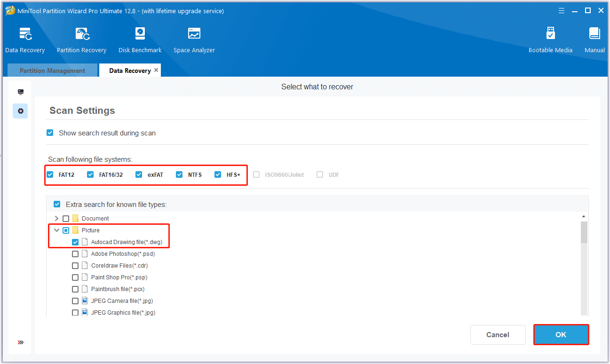Check Adobe Photoshop (*.psd)
610x364 pixels.
click(75, 254)
